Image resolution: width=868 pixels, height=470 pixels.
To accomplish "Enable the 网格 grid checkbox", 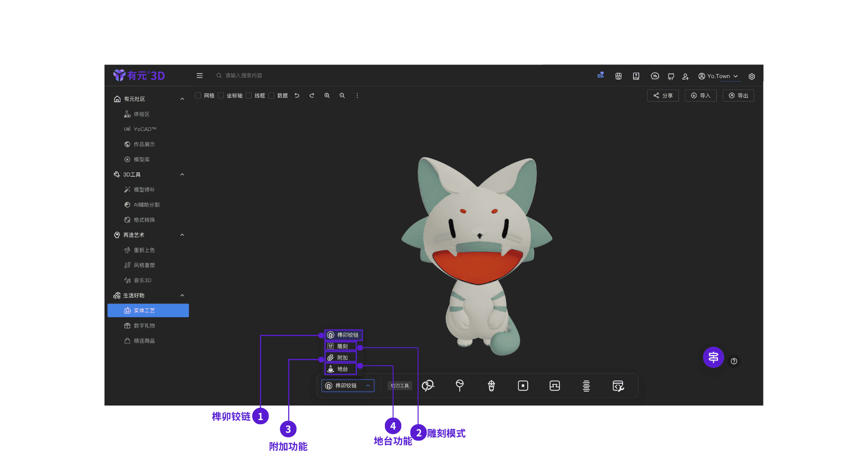I will coord(198,96).
